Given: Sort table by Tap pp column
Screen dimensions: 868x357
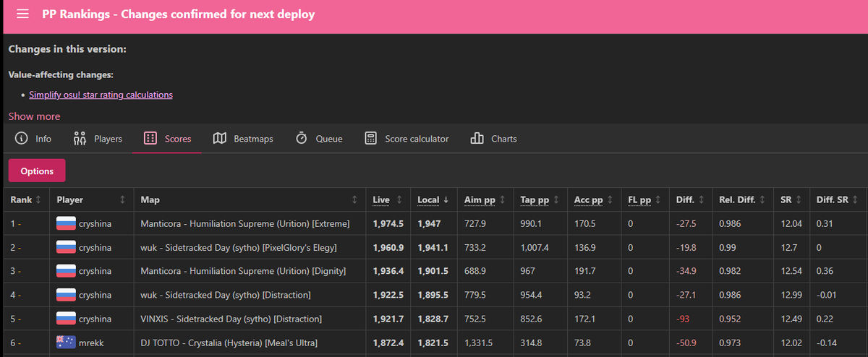Looking at the screenshot, I should [540, 199].
